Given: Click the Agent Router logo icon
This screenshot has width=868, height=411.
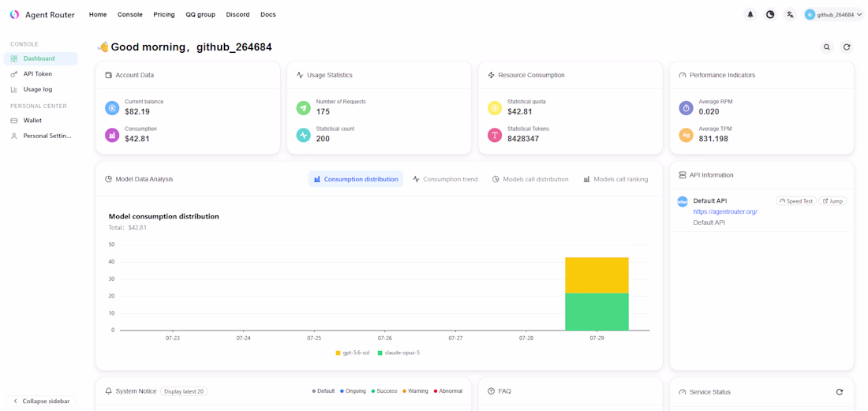Looking at the screenshot, I should [x=14, y=14].
